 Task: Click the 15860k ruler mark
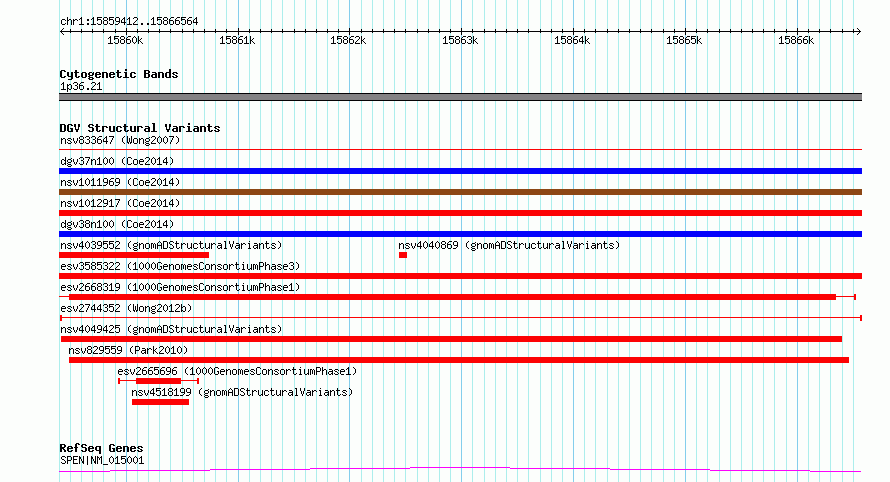[125, 40]
